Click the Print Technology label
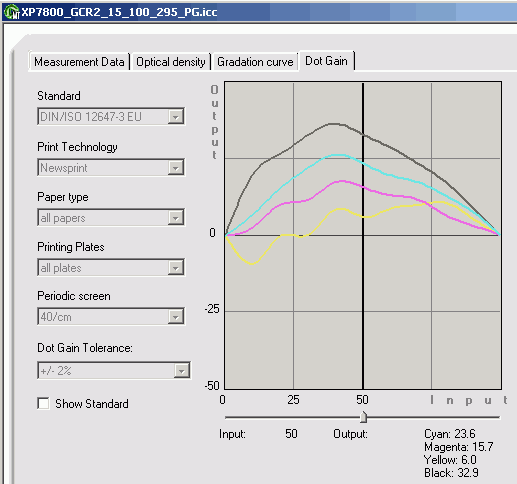517x484 pixels. point(77,147)
